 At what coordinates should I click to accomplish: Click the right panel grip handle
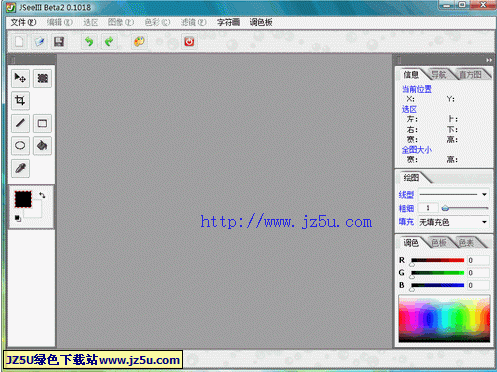[399, 60]
